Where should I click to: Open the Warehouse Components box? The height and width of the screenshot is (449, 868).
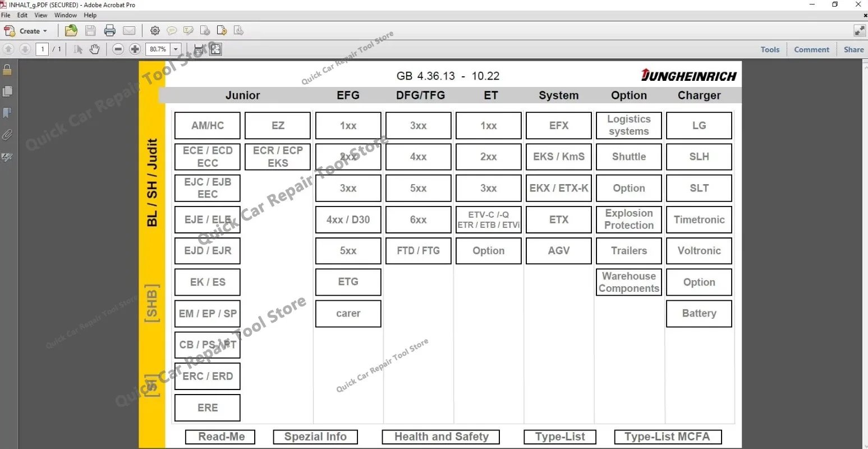629,282
